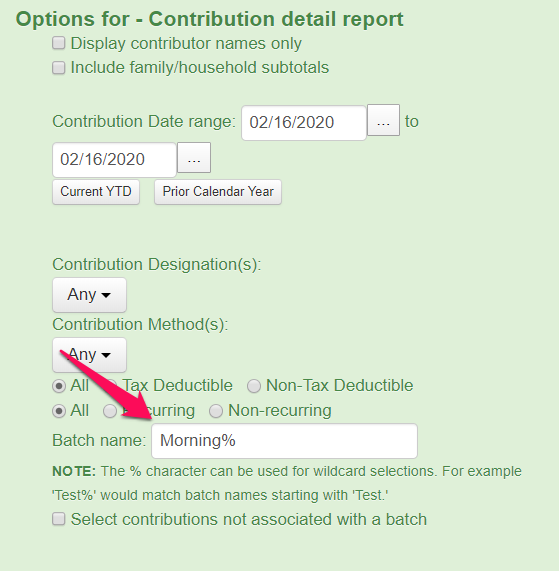Click the Prior Calendar Year button
The image size is (559, 571).
click(218, 192)
